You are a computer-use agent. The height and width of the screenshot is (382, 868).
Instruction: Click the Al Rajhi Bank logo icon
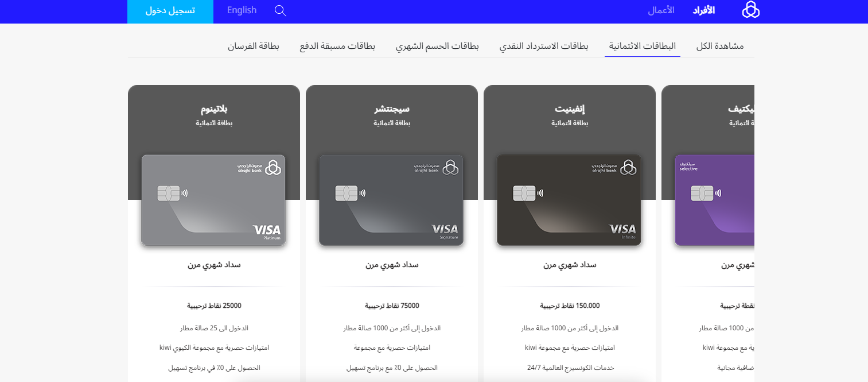click(x=750, y=10)
